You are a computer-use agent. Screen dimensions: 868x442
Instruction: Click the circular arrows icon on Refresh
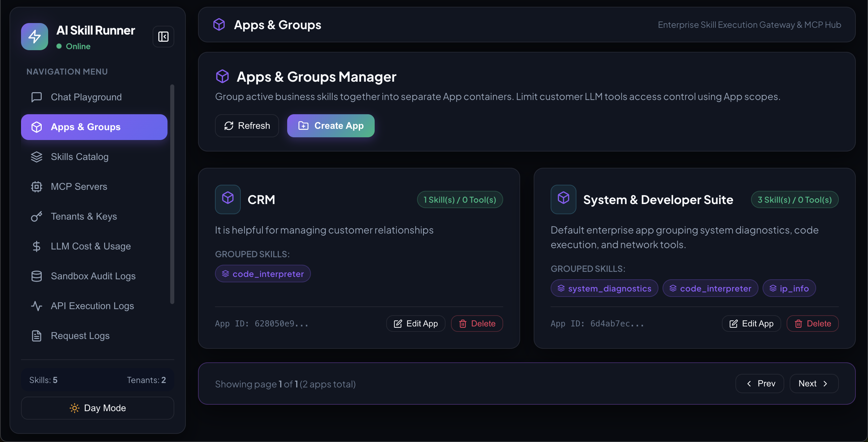(x=229, y=126)
